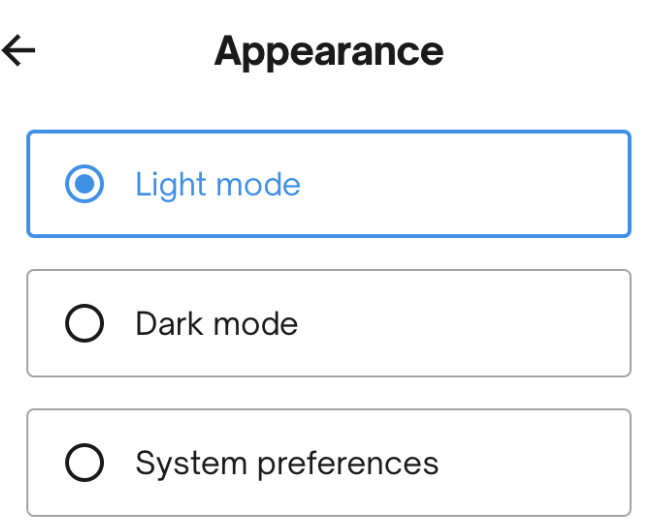The height and width of the screenshot is (532, 646).
Task: Click the 'Dark mode' text label
Action: [216, 324]
